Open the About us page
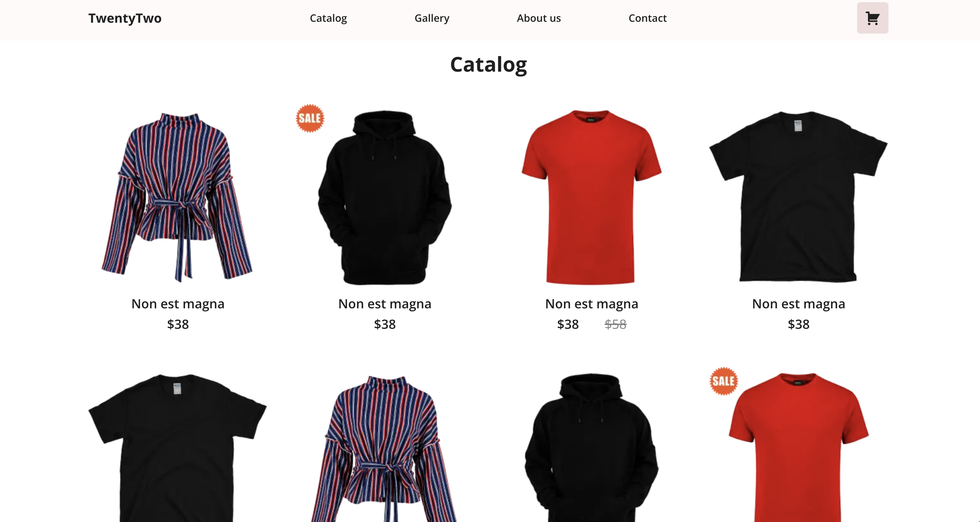The height and width of the screenshot is (522, 980). [x=539, y=18]
